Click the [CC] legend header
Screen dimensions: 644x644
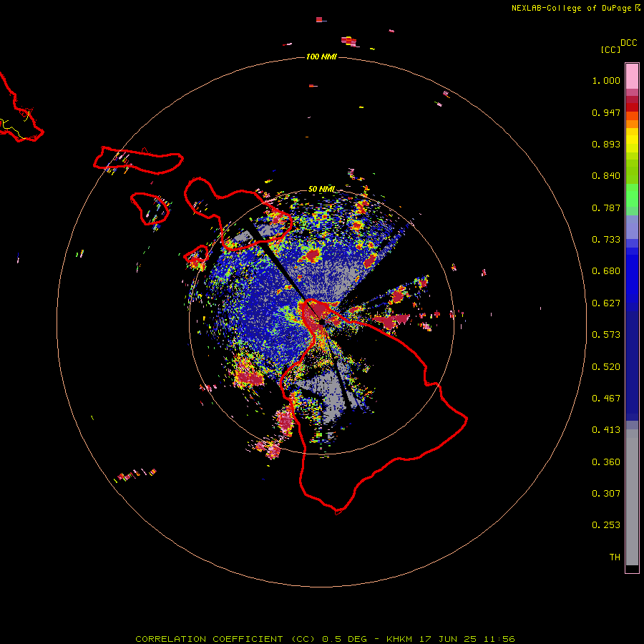pos(610,49)
